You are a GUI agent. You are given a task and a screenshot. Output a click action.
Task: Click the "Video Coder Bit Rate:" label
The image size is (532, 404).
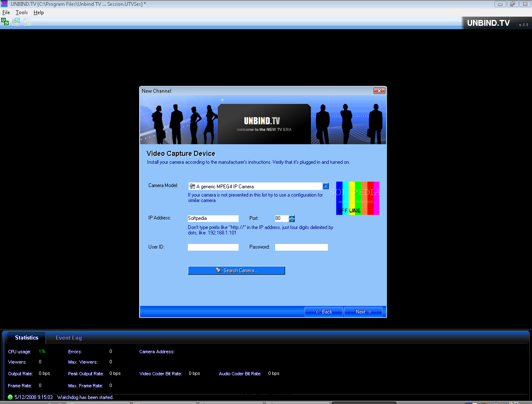pos(161,374)
